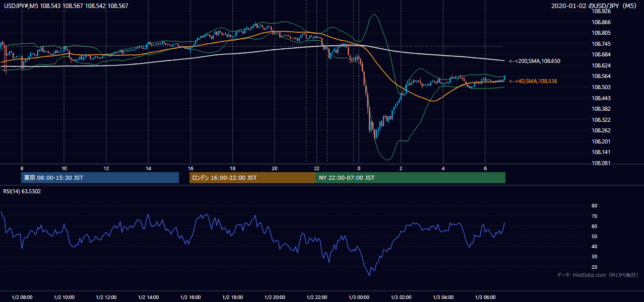Click the '1/2 18:00' time axis label
The image size is (644, 302).
point(232,297)
